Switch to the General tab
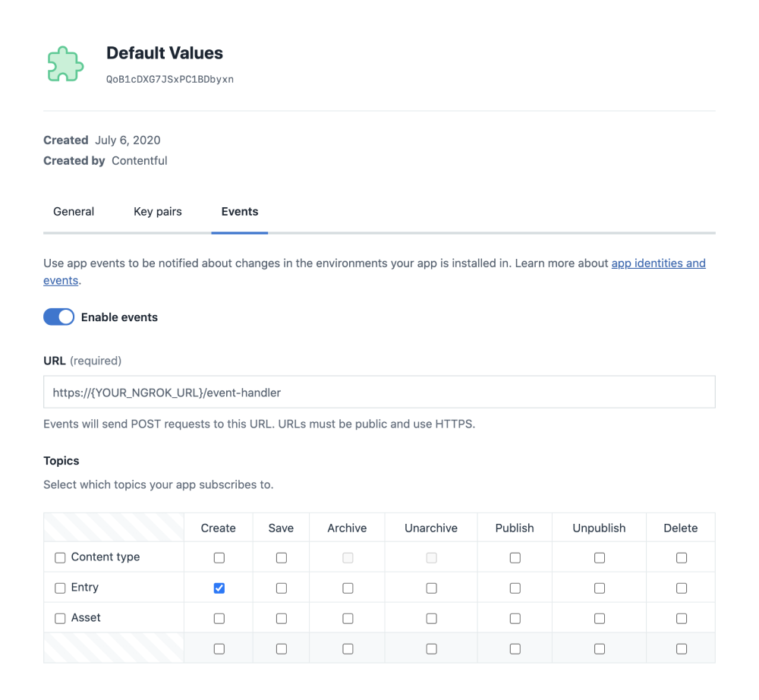 tap(73, 211)
